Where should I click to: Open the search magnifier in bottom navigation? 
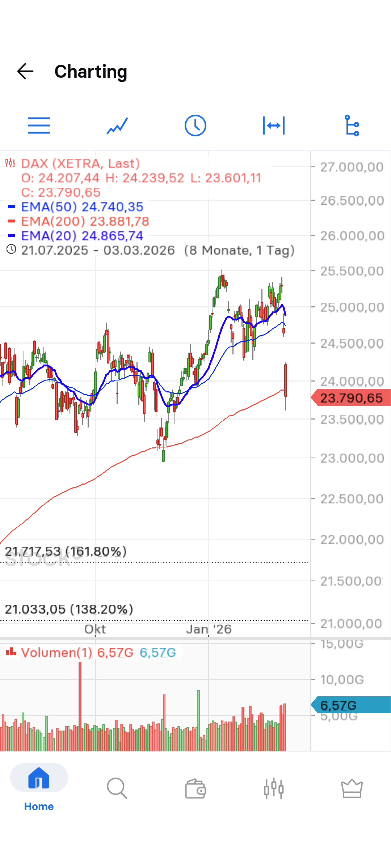[x=117, y=788]
